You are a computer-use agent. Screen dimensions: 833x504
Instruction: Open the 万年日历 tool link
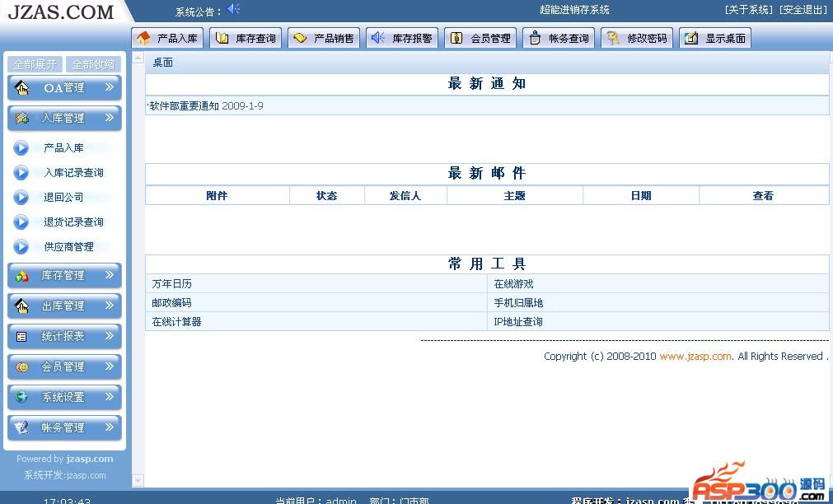click(x=171, y=284)
